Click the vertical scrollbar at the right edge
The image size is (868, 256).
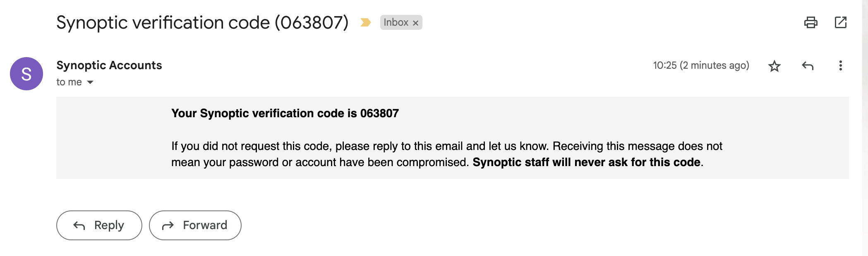(865, 124)
